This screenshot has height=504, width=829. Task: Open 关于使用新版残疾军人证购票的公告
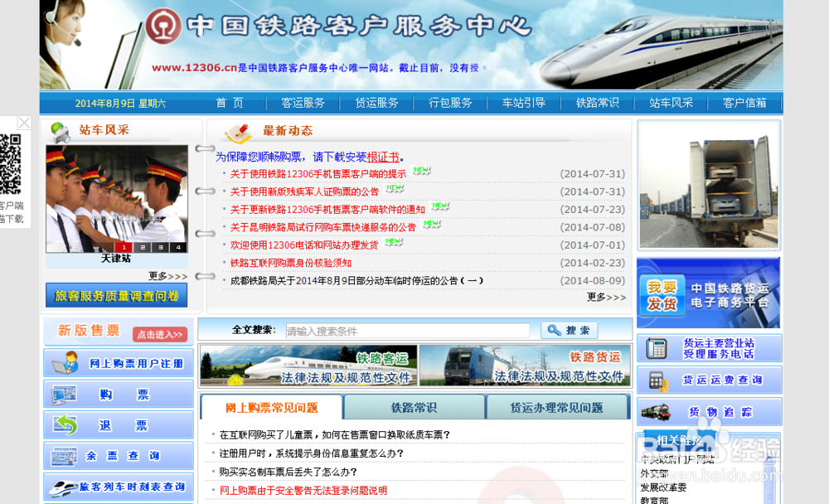click(304, 191)
